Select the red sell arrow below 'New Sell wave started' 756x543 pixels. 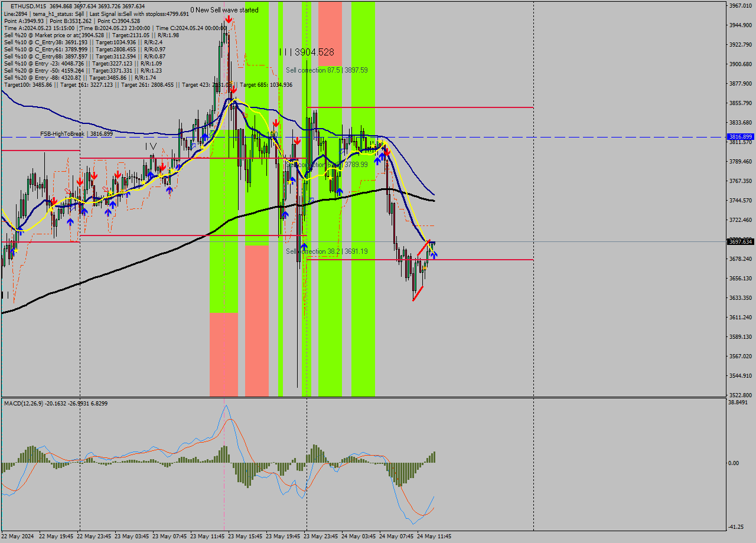pos(229,19)
